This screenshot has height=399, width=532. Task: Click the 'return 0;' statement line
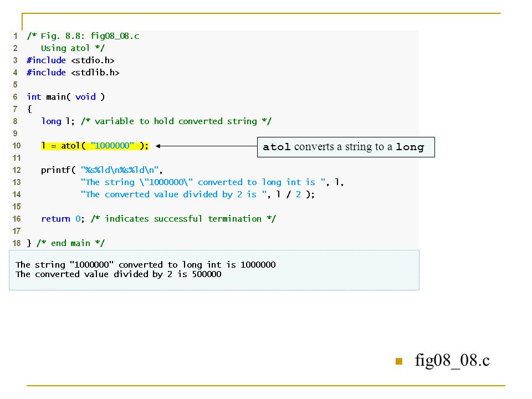point(158,219)
